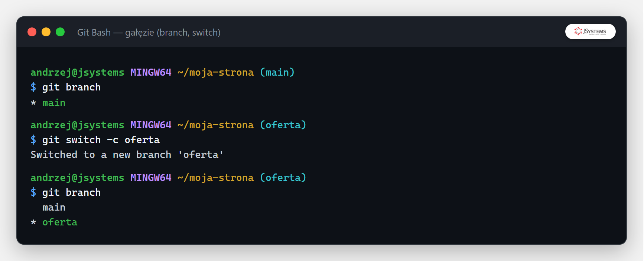
Task: Click the second prompt's '(oferta)' indicator
Action: 283,125
